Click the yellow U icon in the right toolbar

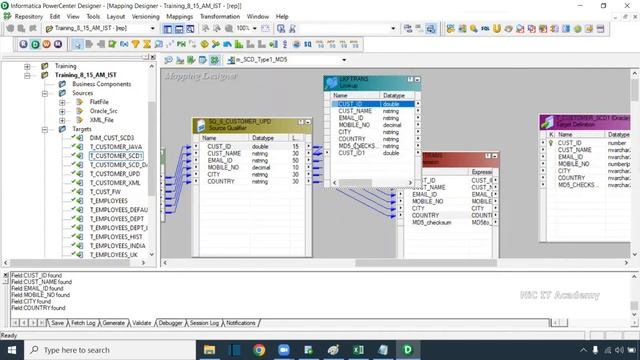click(497, 29)
